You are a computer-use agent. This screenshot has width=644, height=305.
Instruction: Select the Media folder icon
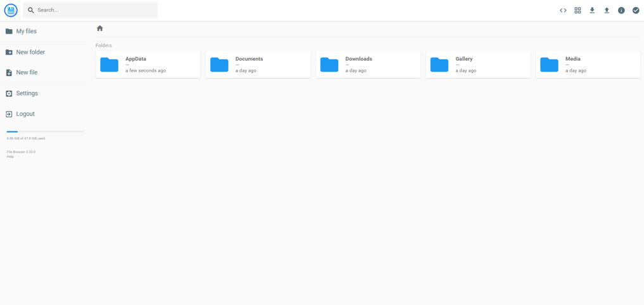tap(549, 65)
